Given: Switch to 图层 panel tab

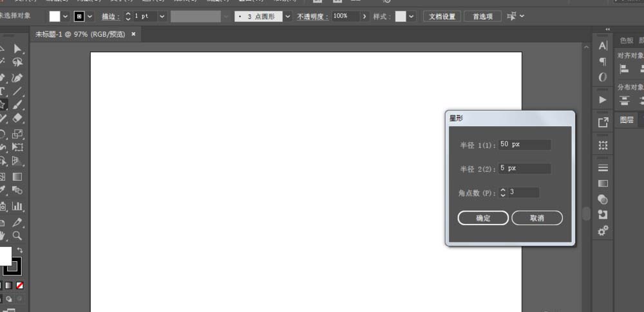Looking at the screenshot, I should tap(627, 120).
